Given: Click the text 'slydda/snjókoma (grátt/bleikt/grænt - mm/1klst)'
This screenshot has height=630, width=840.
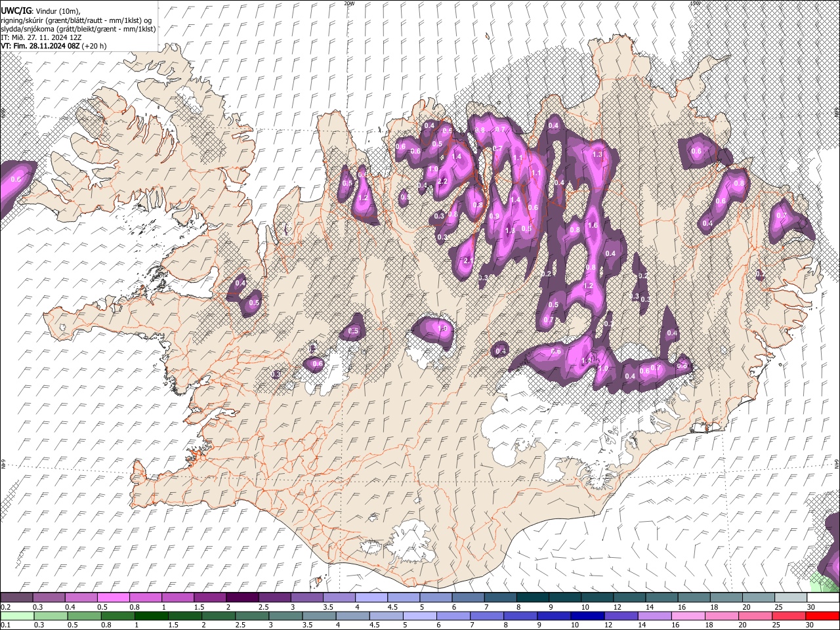Looking at the screenshot, I should 79,29.
